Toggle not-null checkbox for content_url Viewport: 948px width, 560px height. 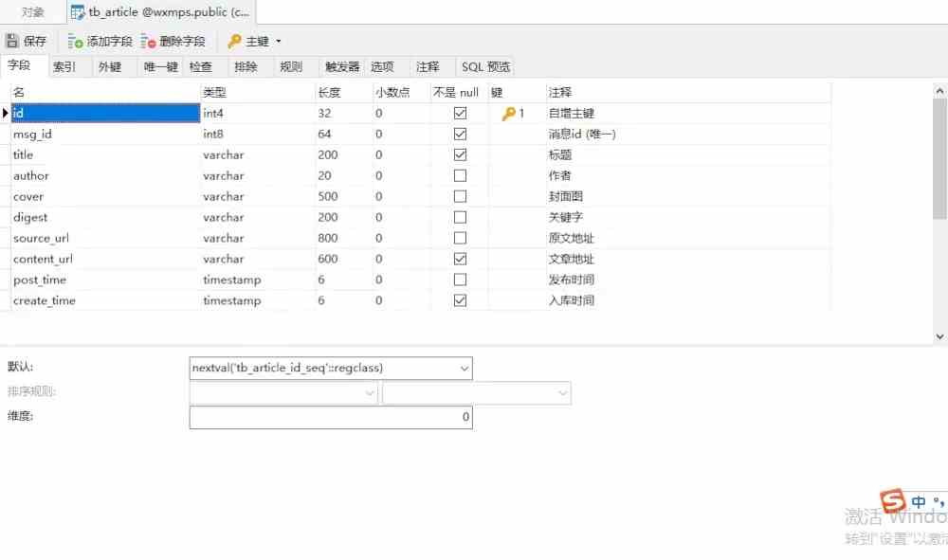pyautogui.click(x=460, y=259)
